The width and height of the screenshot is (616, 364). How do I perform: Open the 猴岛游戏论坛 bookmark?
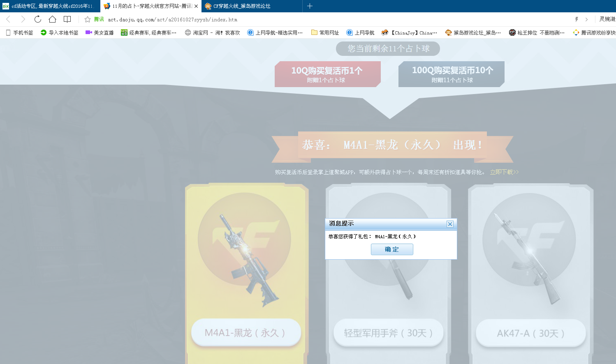coord(473,32)
